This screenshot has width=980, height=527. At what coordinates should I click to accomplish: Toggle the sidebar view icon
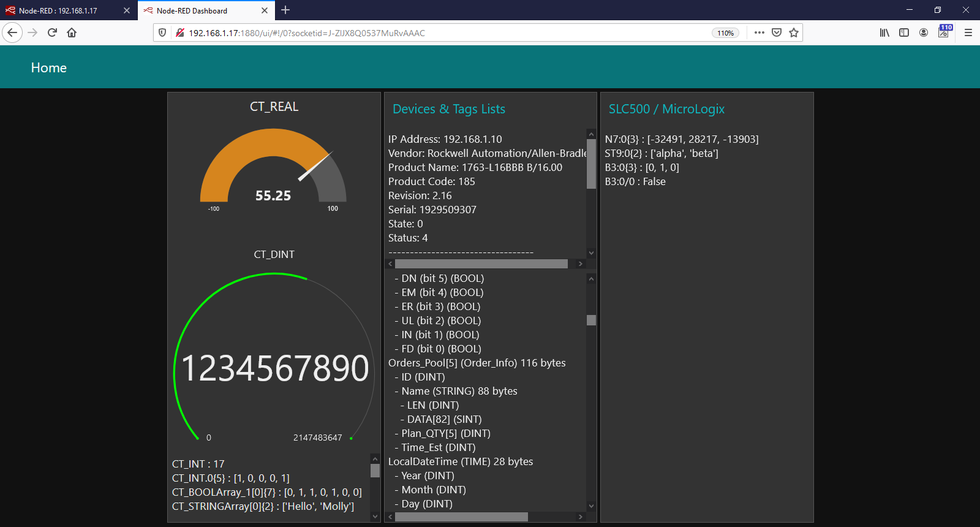[904, 32]
